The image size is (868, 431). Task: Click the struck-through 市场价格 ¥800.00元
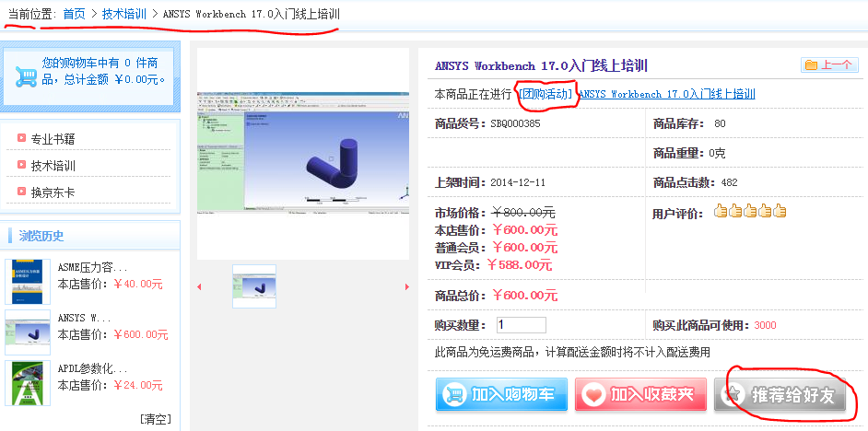coord(523,213)
